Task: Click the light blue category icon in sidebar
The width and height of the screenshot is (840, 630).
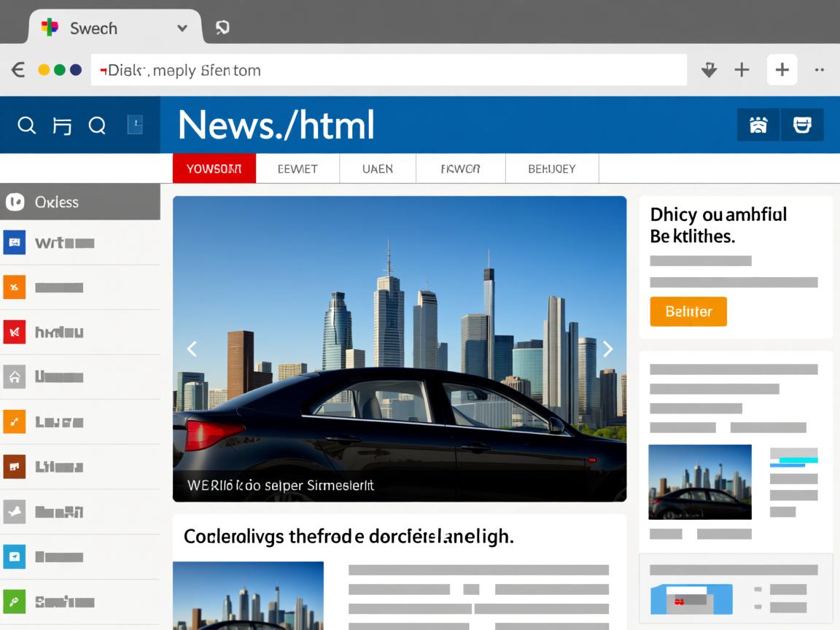Action: pos(15,556)
